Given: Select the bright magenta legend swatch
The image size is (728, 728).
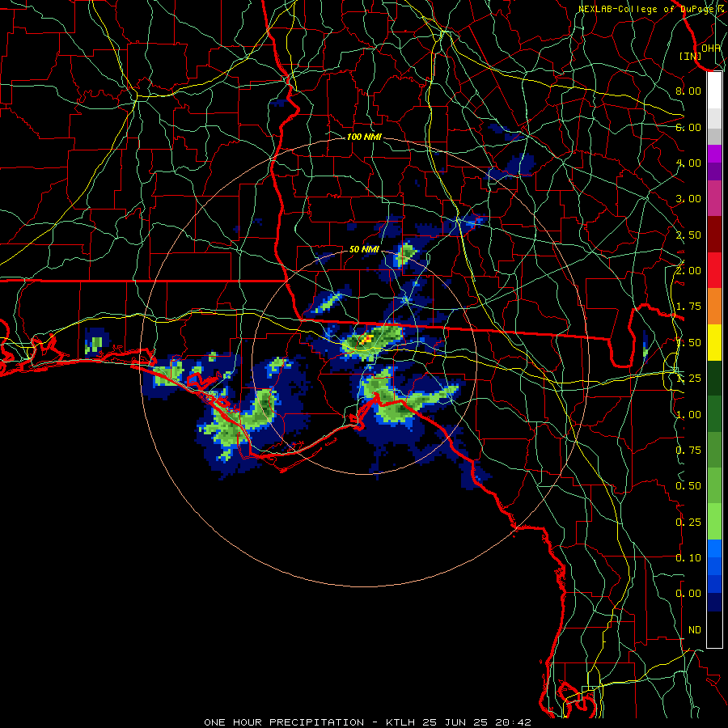Looking at the screenshot, I should click(x=714, y=154).
